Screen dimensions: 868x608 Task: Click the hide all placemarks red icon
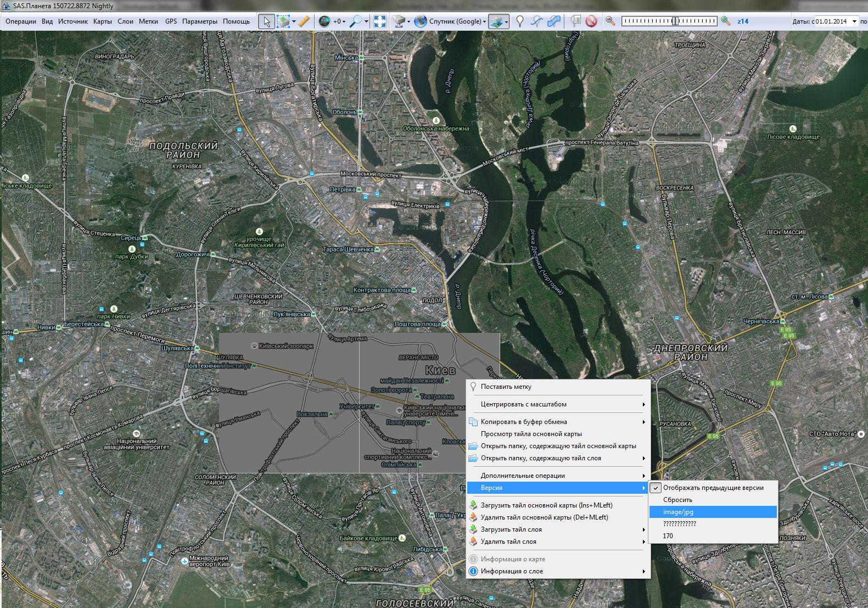[x=591, y=21]
